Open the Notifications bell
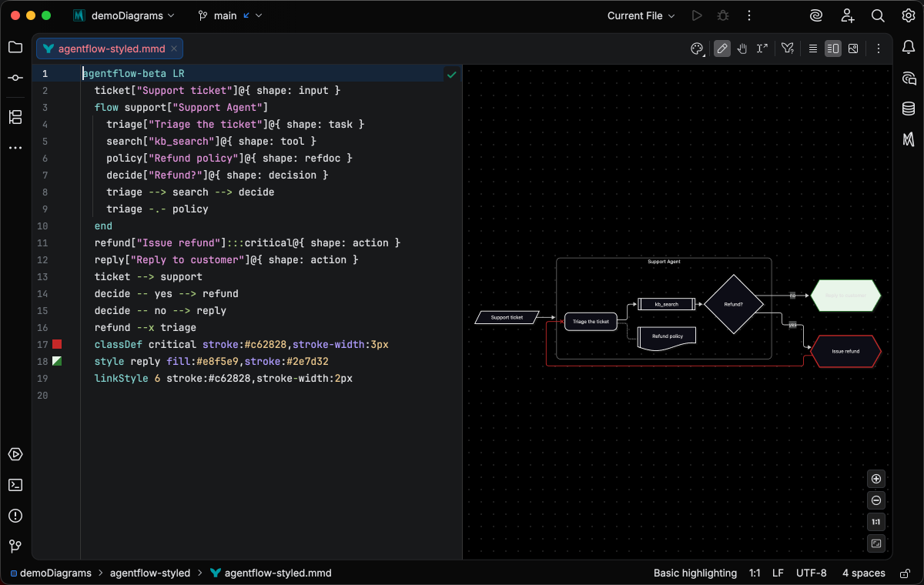This screenshot has height=585, width=924. coord(909,47)
